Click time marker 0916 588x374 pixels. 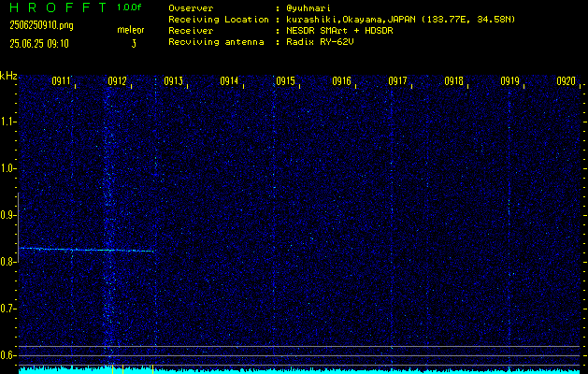[341, 81]
